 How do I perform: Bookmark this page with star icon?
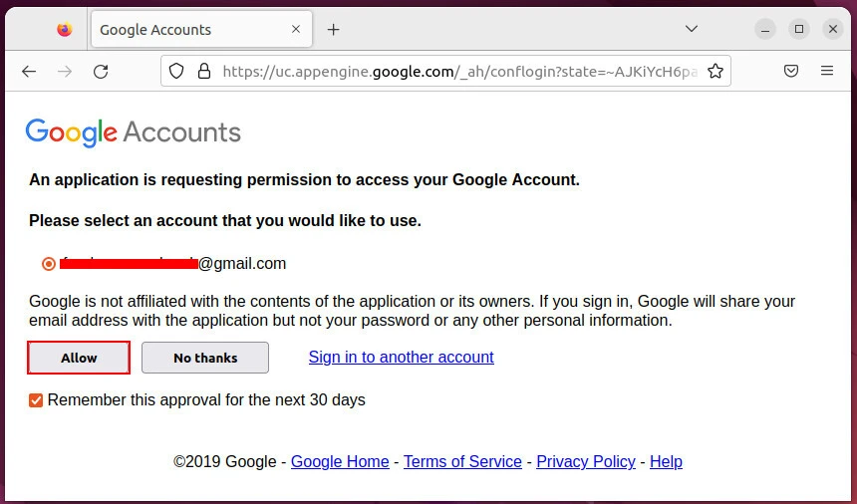pyautogui.click(x=714, y=71)
